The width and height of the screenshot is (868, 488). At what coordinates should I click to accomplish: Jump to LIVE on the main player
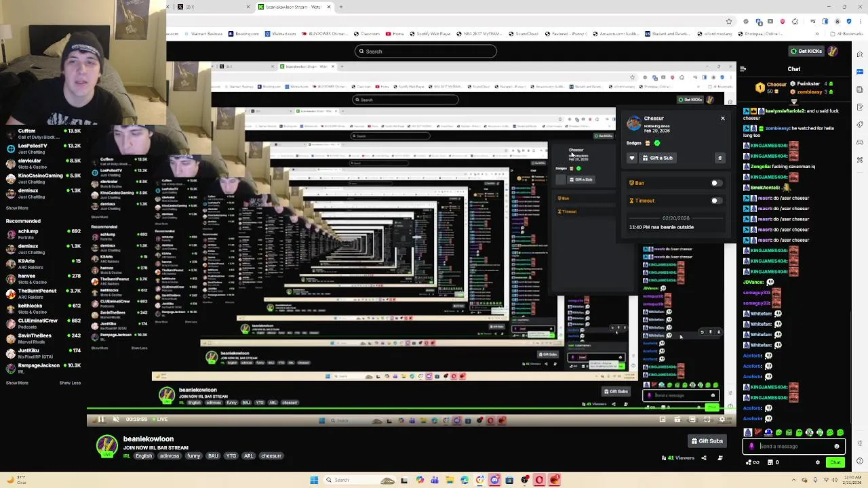click(160, 420)
